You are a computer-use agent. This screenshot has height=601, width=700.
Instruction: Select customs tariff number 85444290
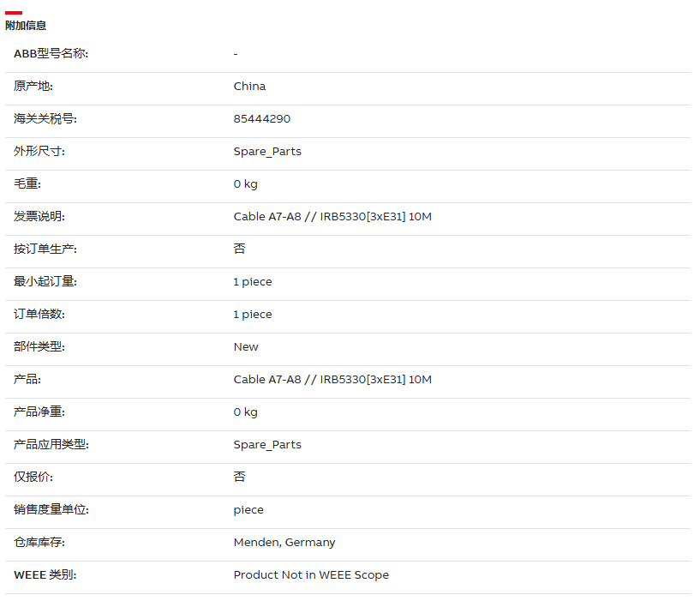point(262,119)
